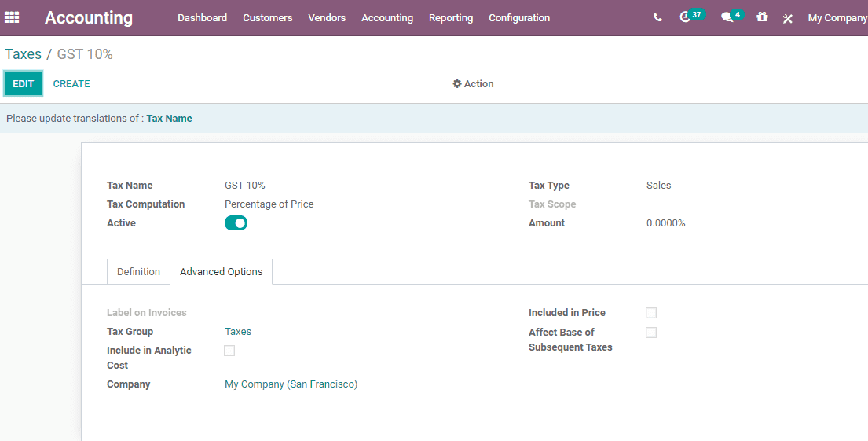Go back to Taxes breadcrumb
Image resolution: width=868 pixels, height=441 pixels.
coord(24,53)
